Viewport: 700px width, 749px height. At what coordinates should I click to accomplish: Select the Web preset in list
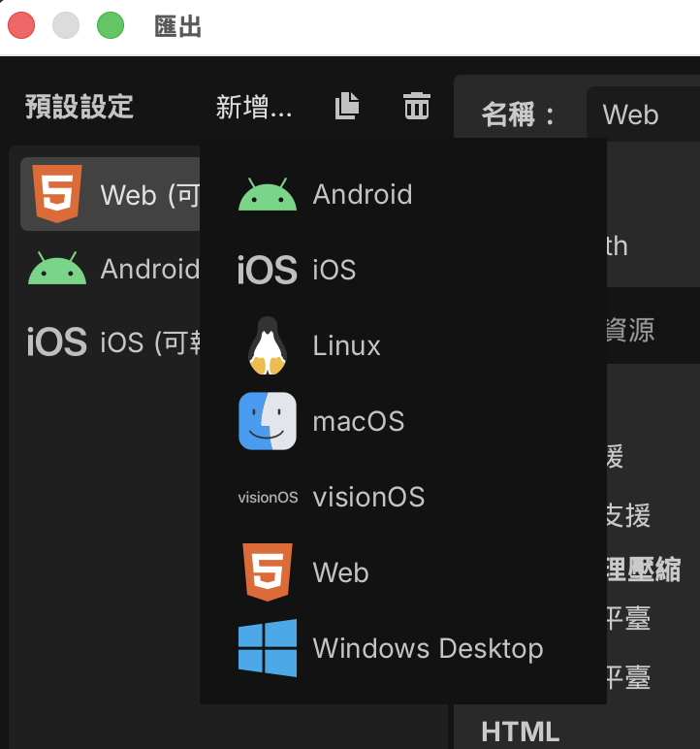pos(111,194)
